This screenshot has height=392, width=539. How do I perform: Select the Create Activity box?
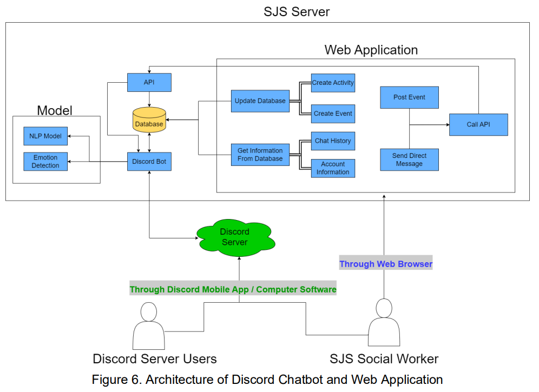(x=333, y=83)
